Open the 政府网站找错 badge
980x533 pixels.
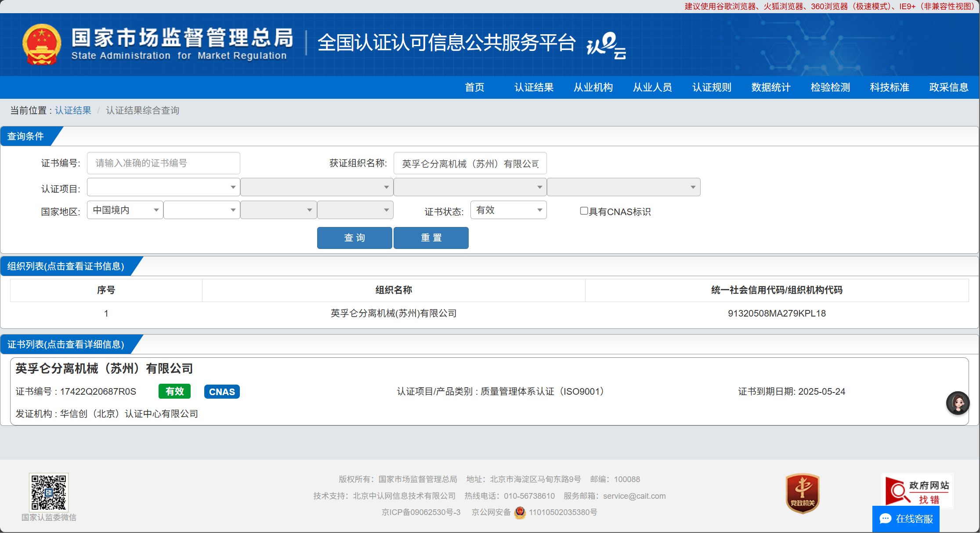[x=917, y=491]
